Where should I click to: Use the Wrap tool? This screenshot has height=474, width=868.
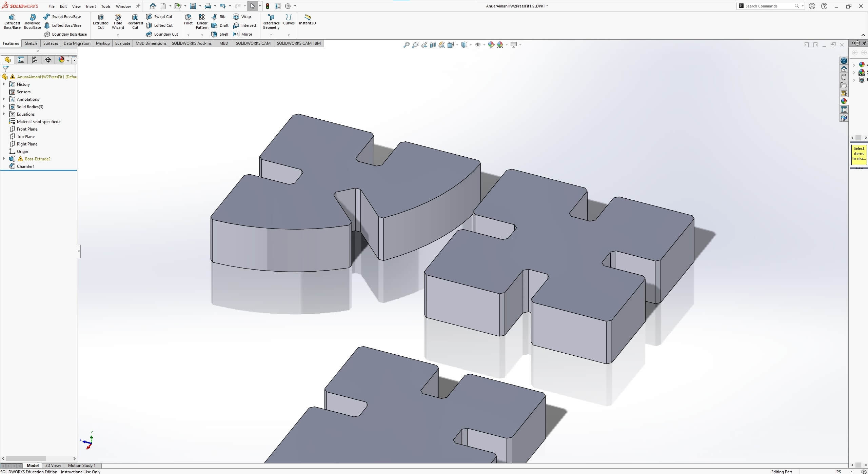point(242,17)
